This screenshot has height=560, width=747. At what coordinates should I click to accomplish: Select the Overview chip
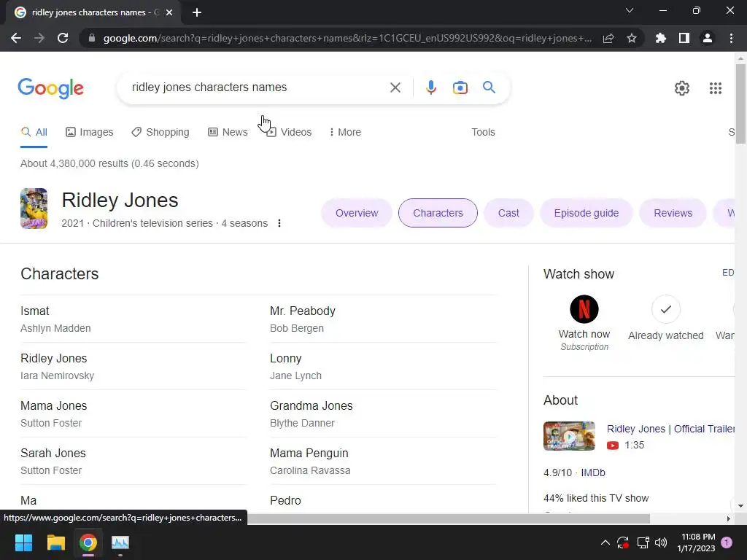(356, 213)
